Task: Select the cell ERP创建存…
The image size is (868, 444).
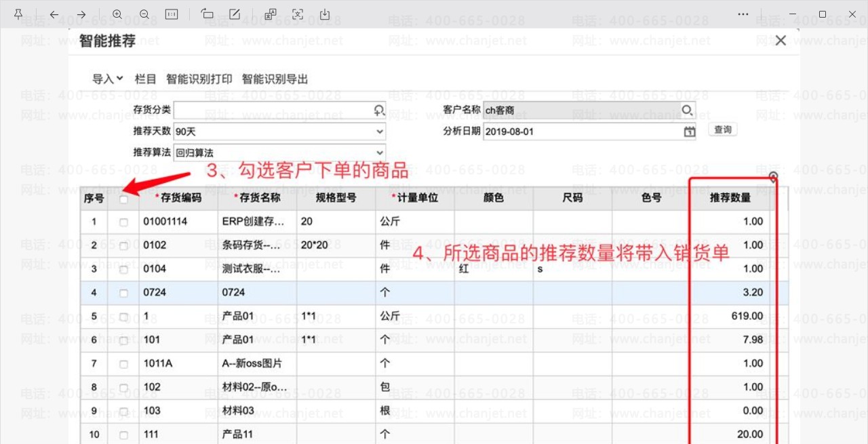Action: tap(258, 222)
